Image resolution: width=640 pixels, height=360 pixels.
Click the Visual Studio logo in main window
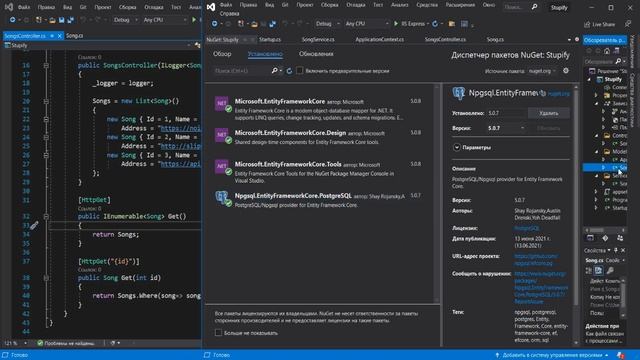coord(211,7)
